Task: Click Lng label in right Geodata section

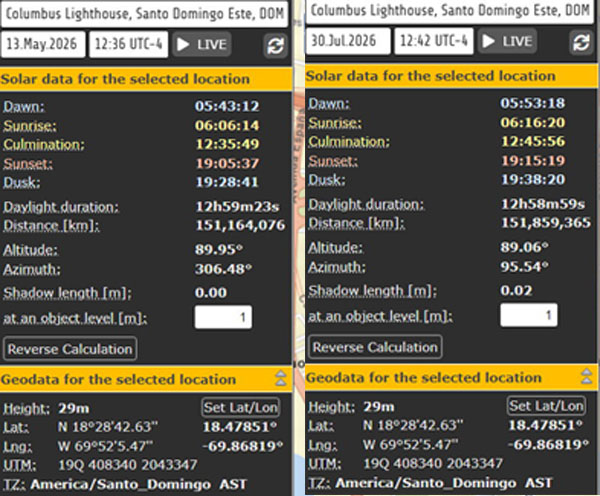Action: click(323, 445)
